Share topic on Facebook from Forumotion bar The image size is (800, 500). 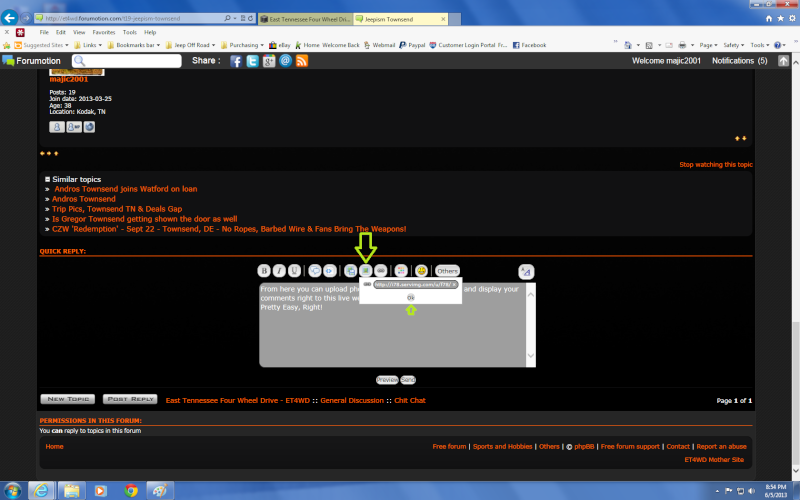click(x=236, y=61)
